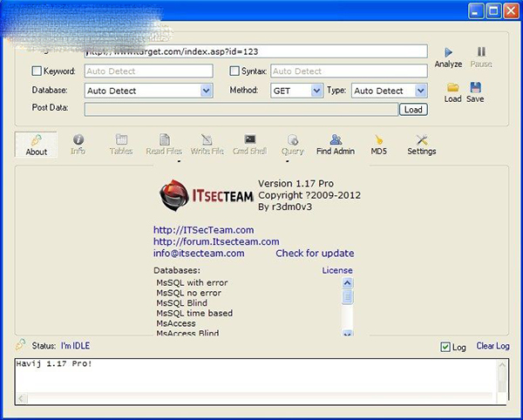Open a project with the Load folder icon
Screen dimensions: 523x420
pyautogui.click(x=453, y=87)
